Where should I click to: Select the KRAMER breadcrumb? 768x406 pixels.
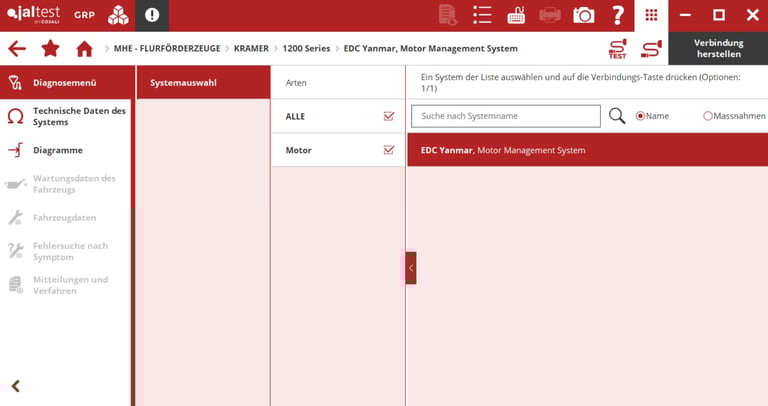tap(251, 48)
